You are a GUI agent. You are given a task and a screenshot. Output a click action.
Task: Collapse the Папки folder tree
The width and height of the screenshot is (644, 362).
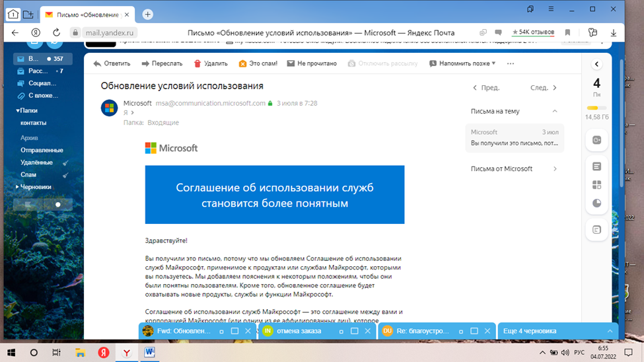pyautogui.click(x=18, y=110)
